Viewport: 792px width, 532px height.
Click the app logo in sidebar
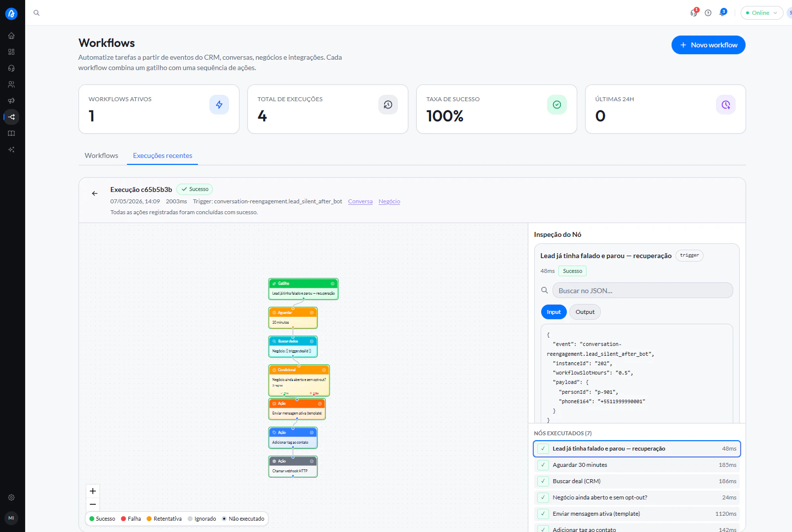[x=11, y=14]
